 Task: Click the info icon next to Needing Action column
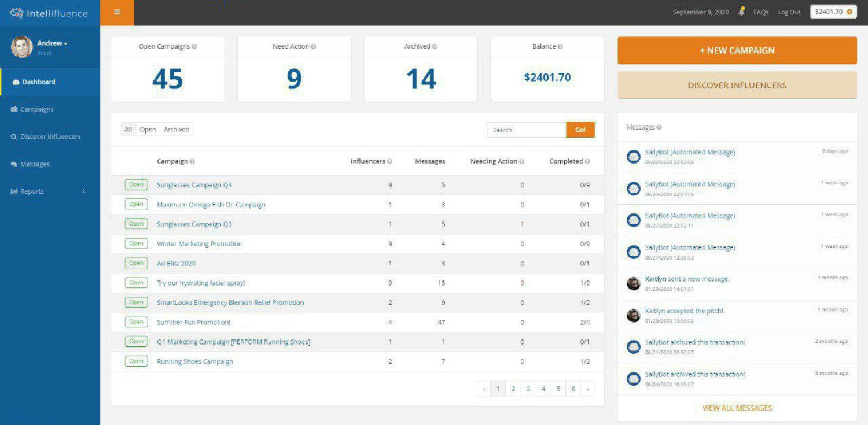[x=522, y=162]
